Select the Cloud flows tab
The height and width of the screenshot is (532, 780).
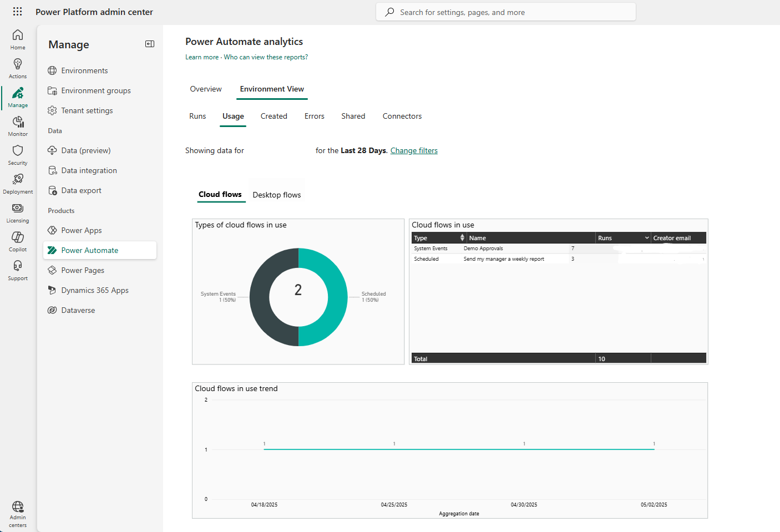point(220,194)
